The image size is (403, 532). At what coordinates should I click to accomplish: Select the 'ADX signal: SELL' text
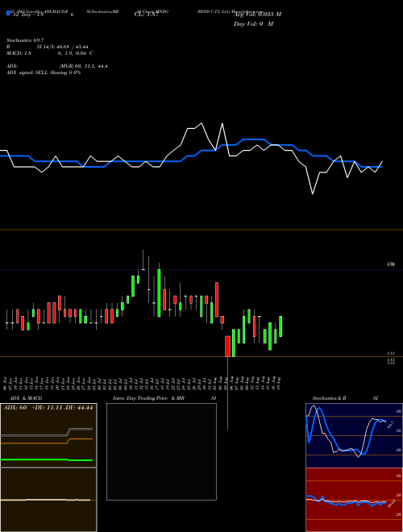(27, 73)
